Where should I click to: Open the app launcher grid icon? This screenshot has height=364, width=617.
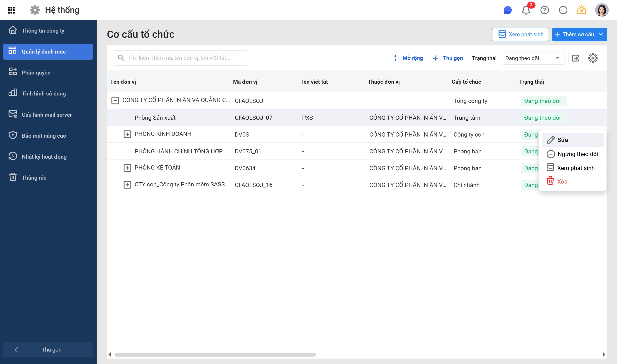click(11, 10)
